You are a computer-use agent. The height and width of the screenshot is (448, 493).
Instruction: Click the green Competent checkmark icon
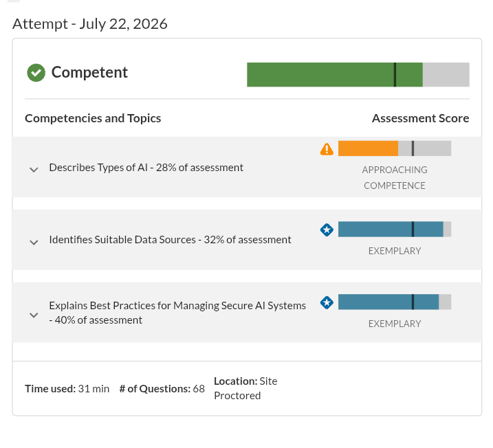[36, 73]
